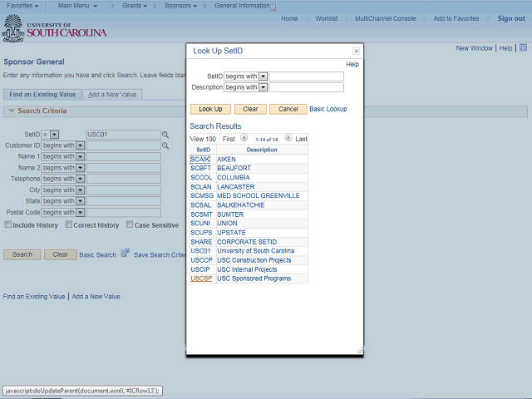Click Clear button in lookup dialog
This screenshot has height=399, width=532.
250,109
